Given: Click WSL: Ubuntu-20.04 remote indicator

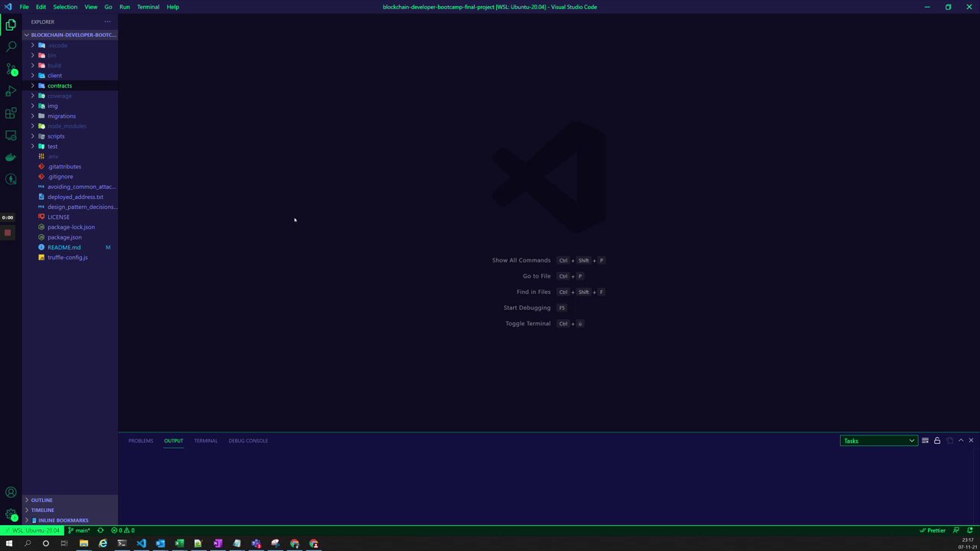Looking at the screenshot, I should coord(32,530).
